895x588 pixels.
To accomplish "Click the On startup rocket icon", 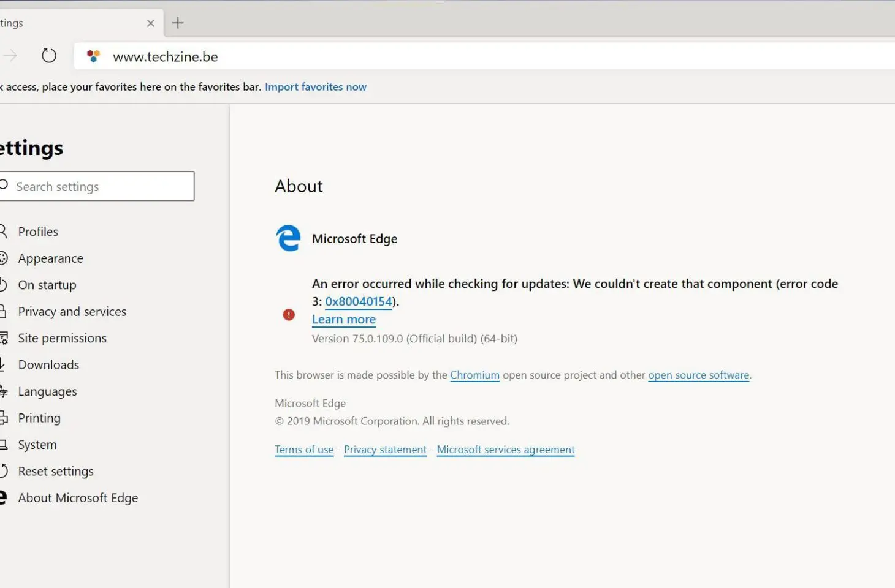I will click(2, 285).
